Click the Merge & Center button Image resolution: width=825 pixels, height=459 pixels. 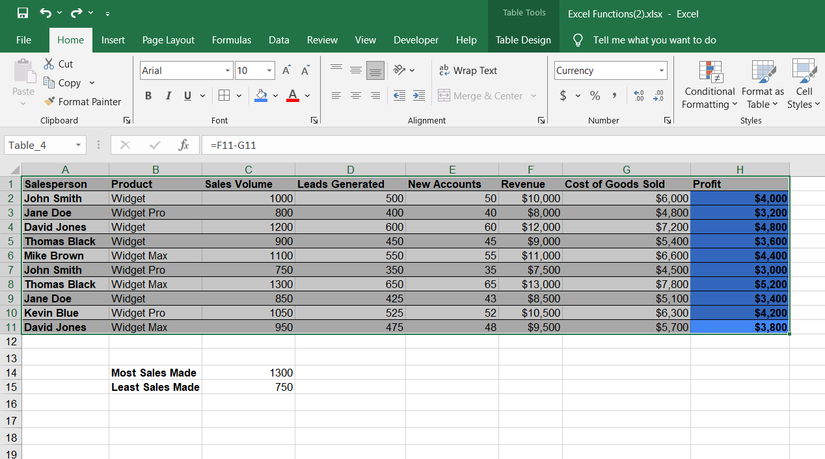click(486, 96)
